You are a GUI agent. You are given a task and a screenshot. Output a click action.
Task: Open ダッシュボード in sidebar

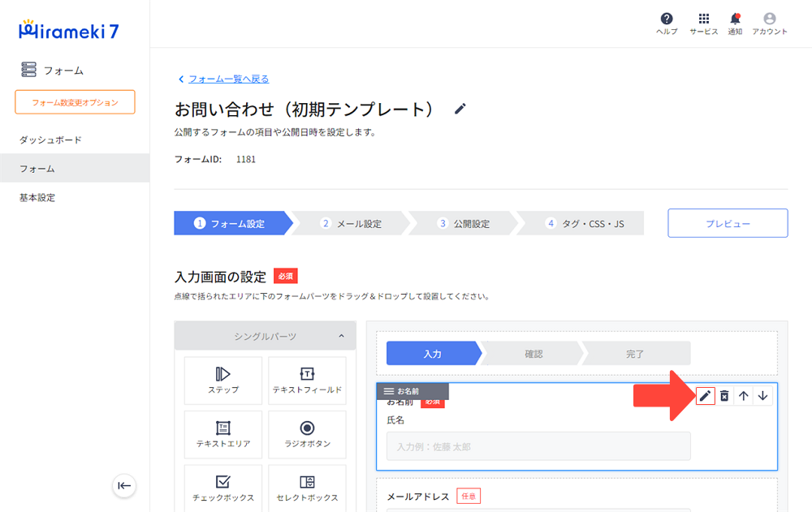click(x=50, y=140)
